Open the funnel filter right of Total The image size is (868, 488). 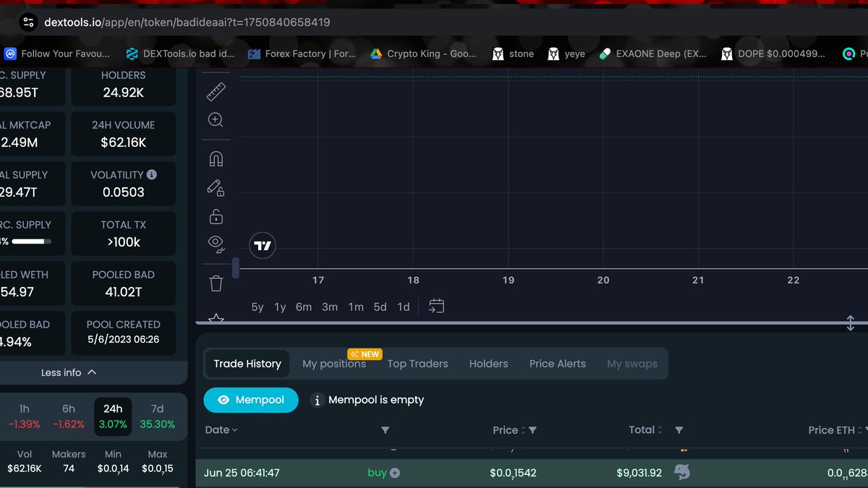pos(679,430)
